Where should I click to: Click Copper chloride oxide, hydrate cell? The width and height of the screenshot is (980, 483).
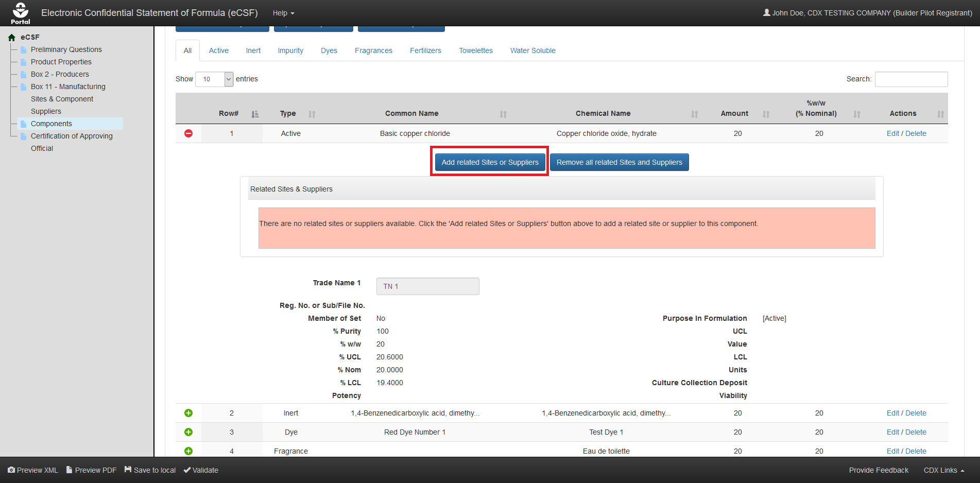pos(607,133)
